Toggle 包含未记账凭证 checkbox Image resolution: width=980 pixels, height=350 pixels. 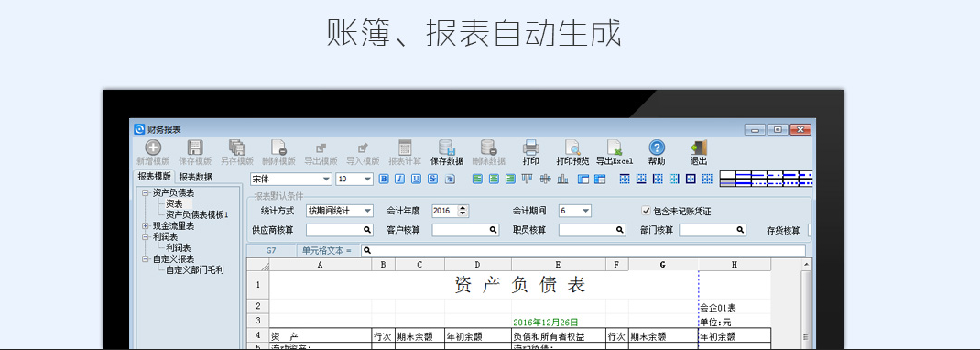pos(647,212)
